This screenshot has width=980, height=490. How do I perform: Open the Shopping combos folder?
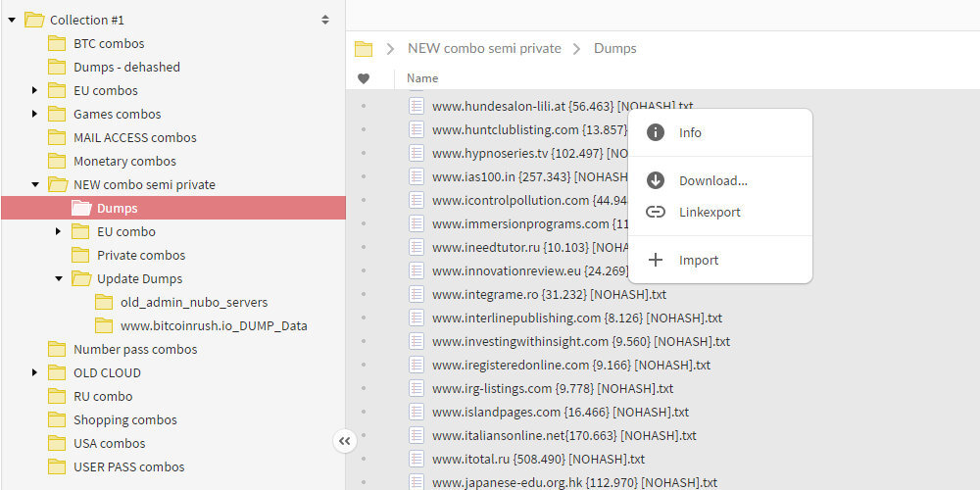pos(124,419)
